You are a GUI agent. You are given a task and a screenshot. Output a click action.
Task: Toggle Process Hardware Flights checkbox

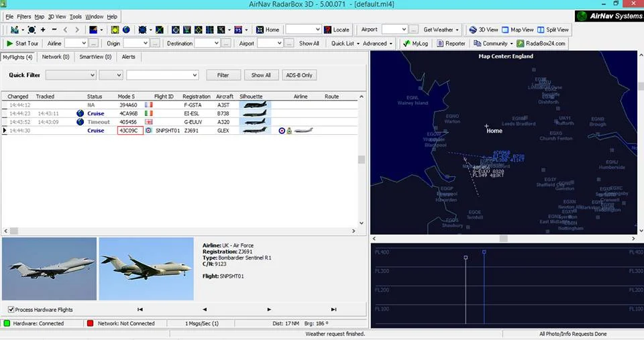[11, 310]
